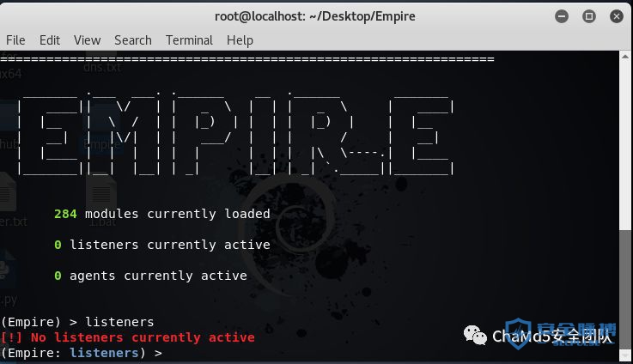Viewport: 633px width, 364px height.
Task: Click the '0 agents currently active' line
Action: point(150,276)
